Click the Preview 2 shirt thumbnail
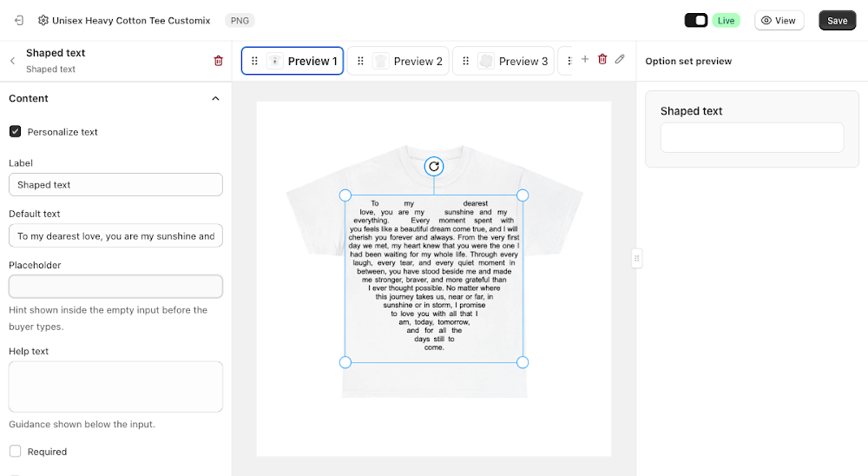Image resolution: width=868 pixels, height=476 pixels. point(380,61)
